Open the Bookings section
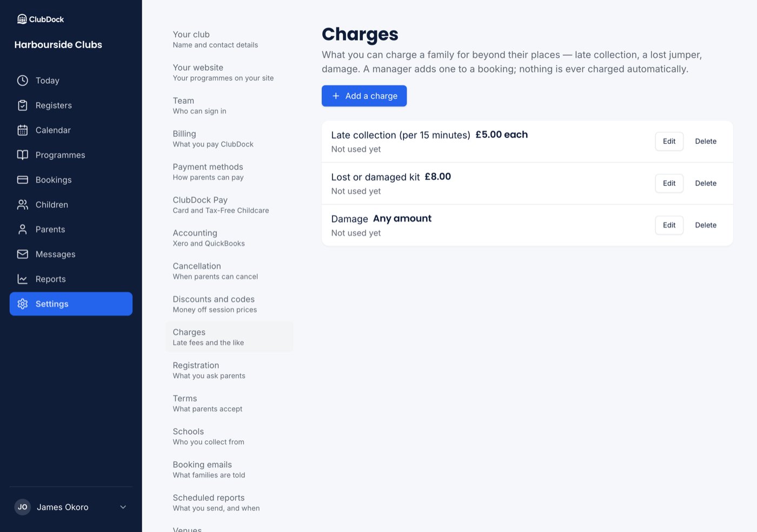Screen dimensions: 757x532 click(x=71, y=180)
